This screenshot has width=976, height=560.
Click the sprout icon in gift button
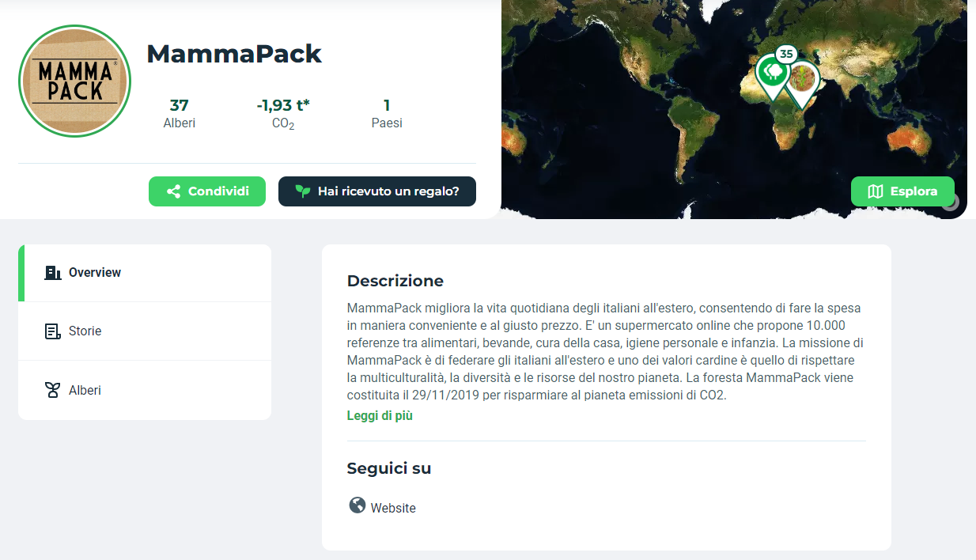coord(302,191)
